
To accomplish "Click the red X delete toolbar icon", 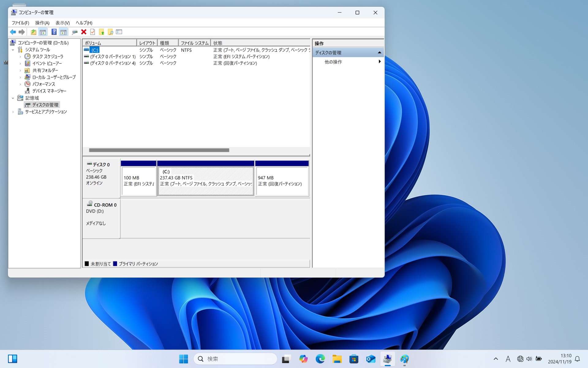I will pyautogui.click(x=84, y=32).
